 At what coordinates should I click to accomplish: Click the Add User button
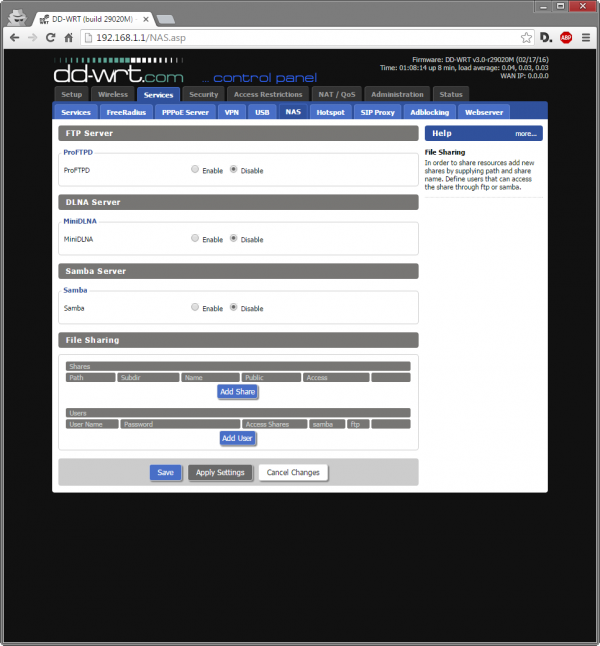tap(238, 438)
